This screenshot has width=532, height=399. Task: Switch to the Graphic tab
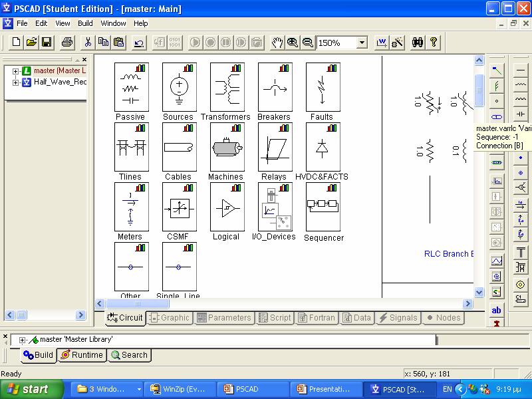tap(170, 318)
